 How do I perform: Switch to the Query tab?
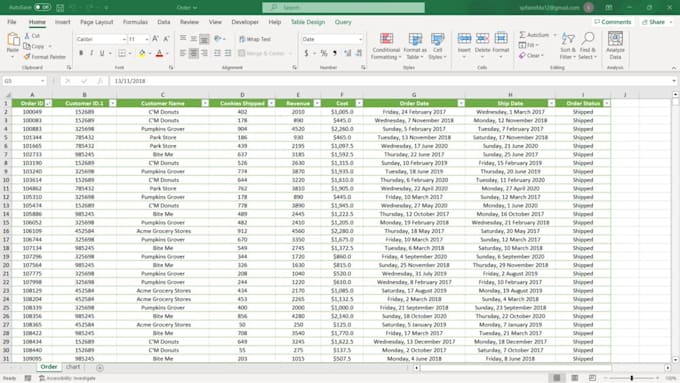tap(343, 22)
